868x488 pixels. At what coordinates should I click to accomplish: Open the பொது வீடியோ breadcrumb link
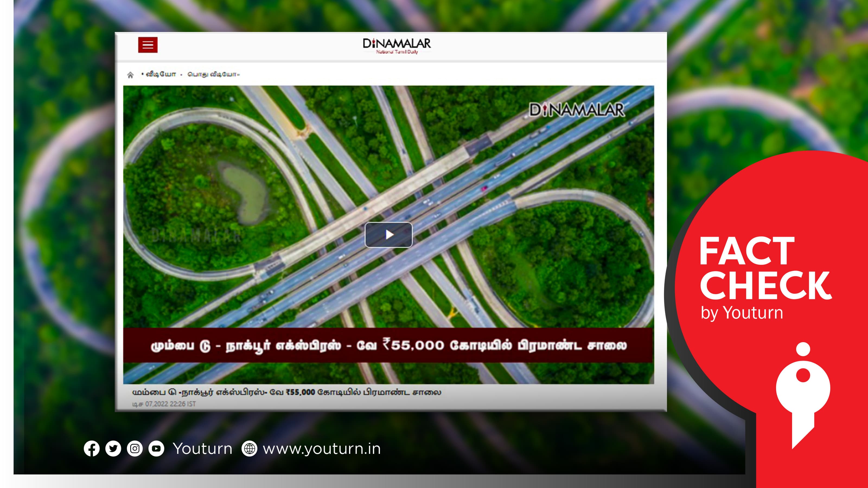click(x=213, y=74)
